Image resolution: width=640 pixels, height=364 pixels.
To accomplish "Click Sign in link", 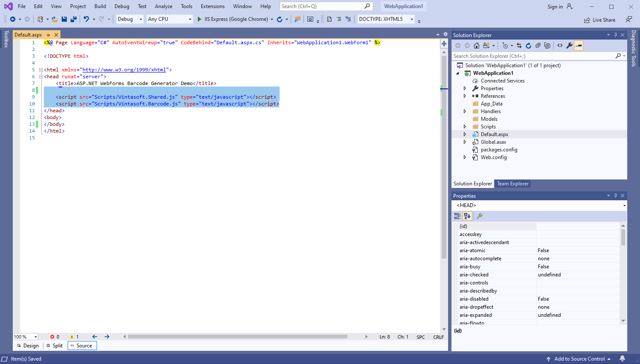I will tap(555, 6).
